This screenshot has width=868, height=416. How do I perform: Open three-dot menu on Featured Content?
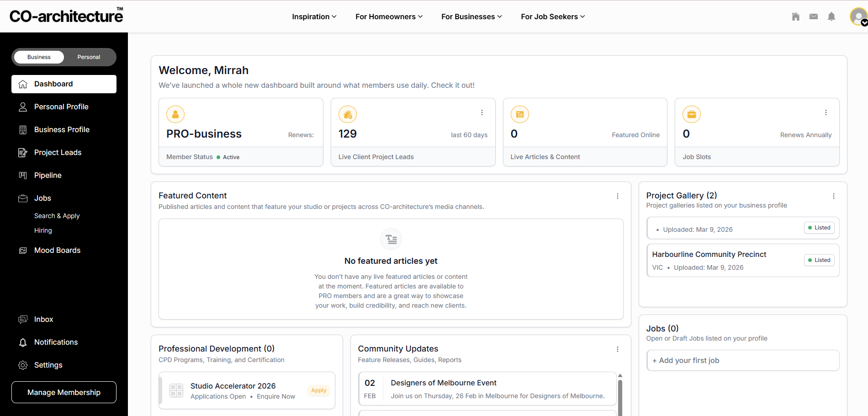[x=617, y=196]
